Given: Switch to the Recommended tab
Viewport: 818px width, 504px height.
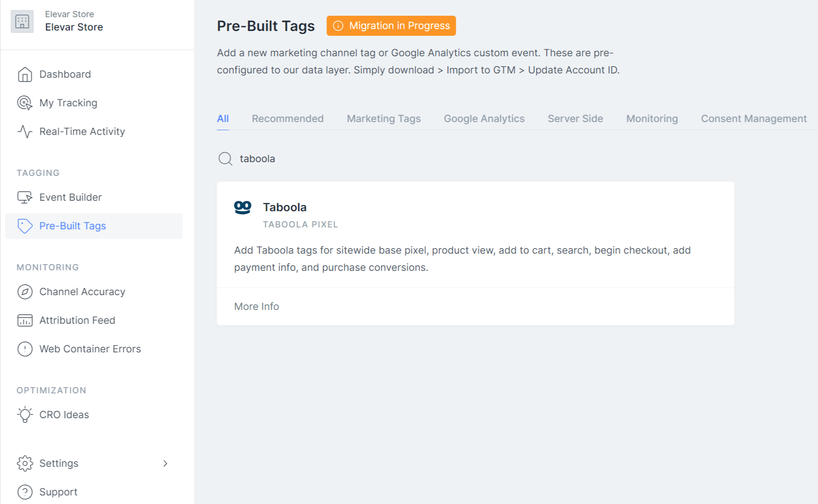Looking at the screenshot, I should (x=288, y=119).
